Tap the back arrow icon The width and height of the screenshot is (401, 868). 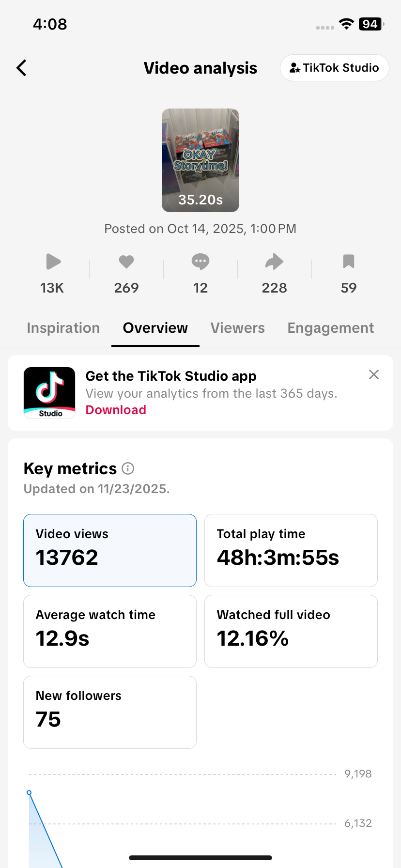pyautogui.click(x=21, y=68)
